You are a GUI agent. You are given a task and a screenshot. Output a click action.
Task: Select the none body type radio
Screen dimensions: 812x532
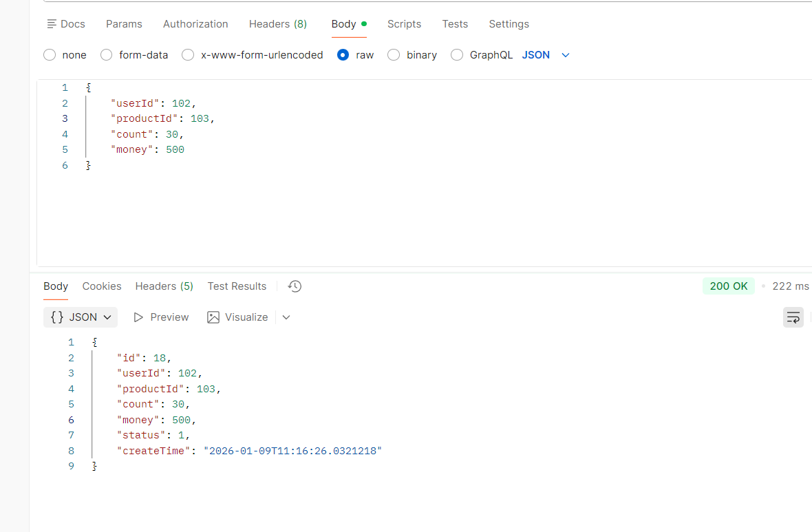click(50, 55)
